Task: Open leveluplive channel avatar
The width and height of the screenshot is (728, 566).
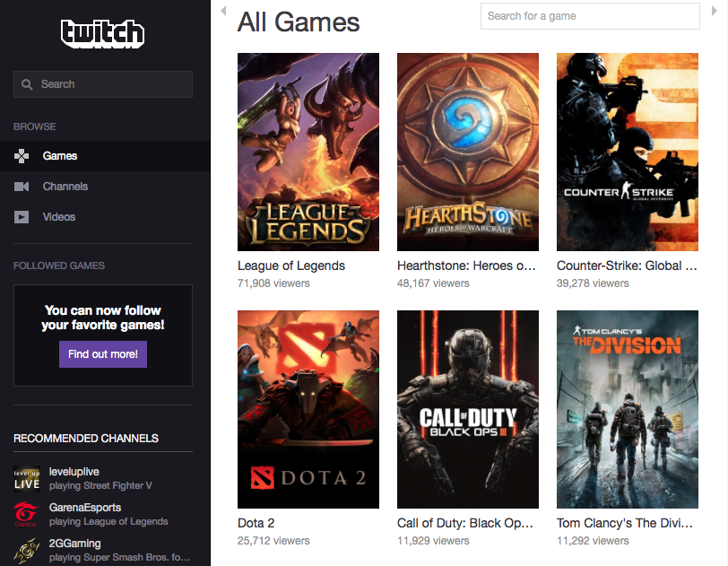Action: point(27,479)
